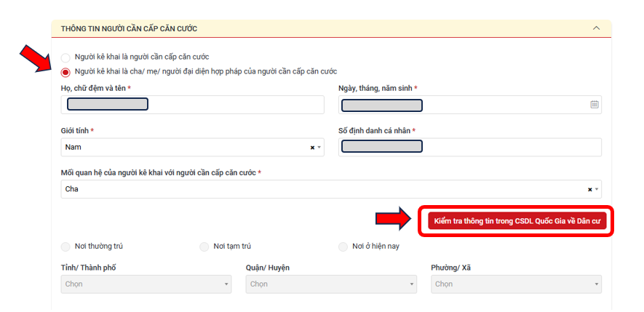644x312 pixels.
Task: Open the Quận/Huyện dropdown
Action: point(331,284)
